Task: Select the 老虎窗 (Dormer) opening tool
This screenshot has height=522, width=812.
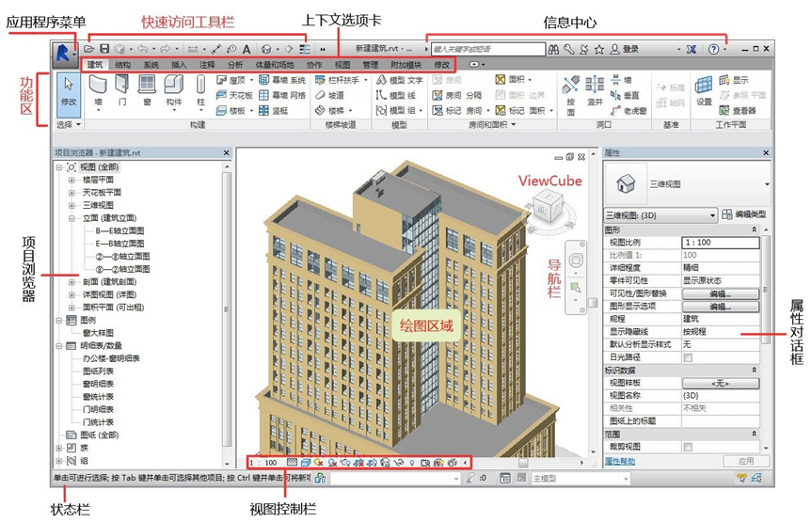Action: 629,110
